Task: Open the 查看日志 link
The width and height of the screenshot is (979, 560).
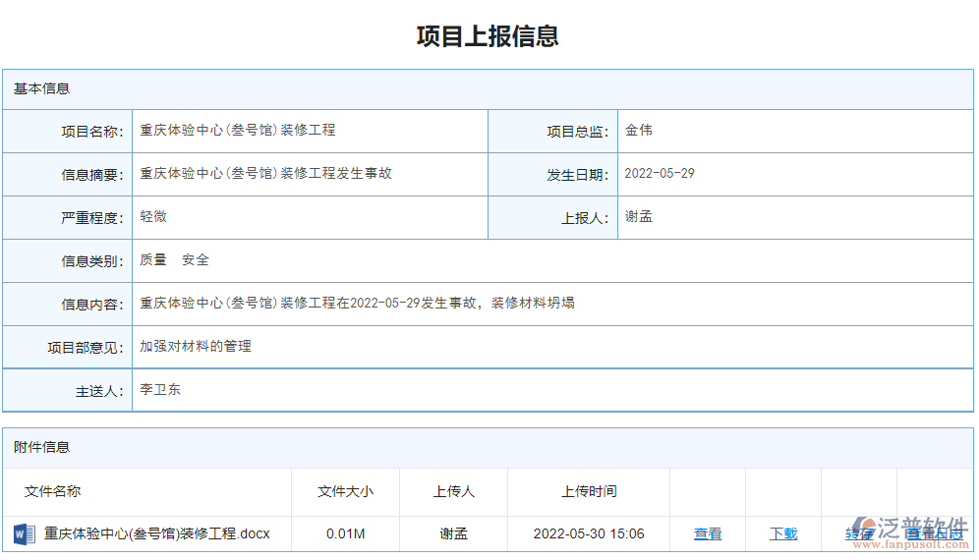Action: coord(934,534)
